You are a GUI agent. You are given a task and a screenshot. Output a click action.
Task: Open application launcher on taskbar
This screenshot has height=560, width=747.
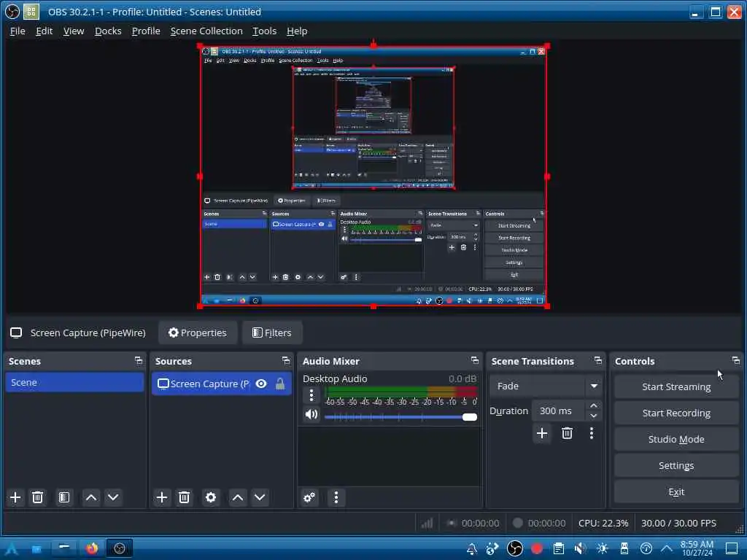(11, 549)
